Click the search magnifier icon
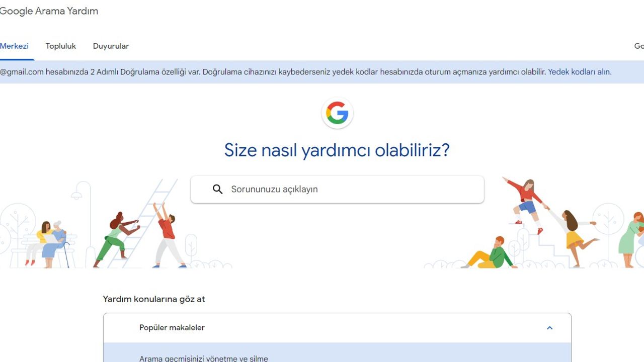Viewport: 644px width, 362px height. 217,189
